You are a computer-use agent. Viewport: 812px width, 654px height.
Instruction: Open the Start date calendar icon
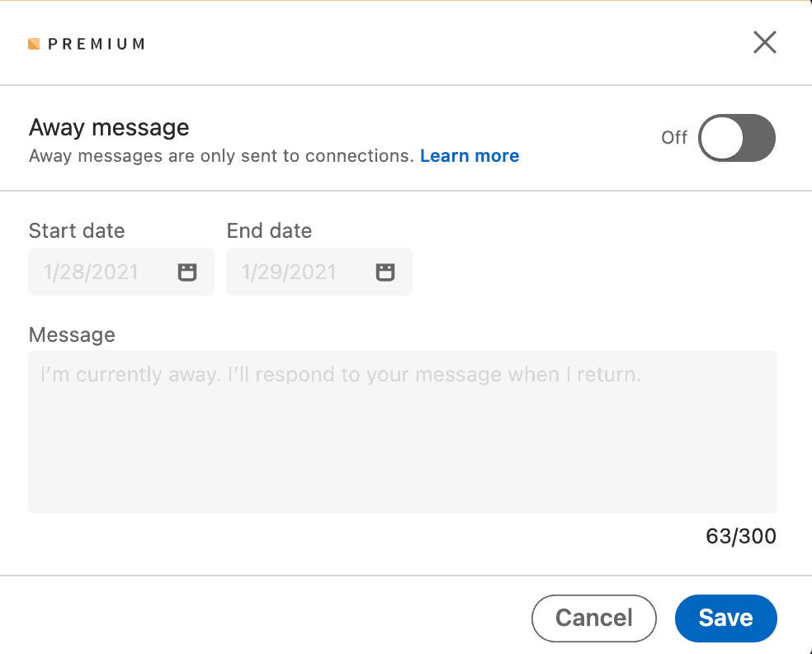coord(187,272)
